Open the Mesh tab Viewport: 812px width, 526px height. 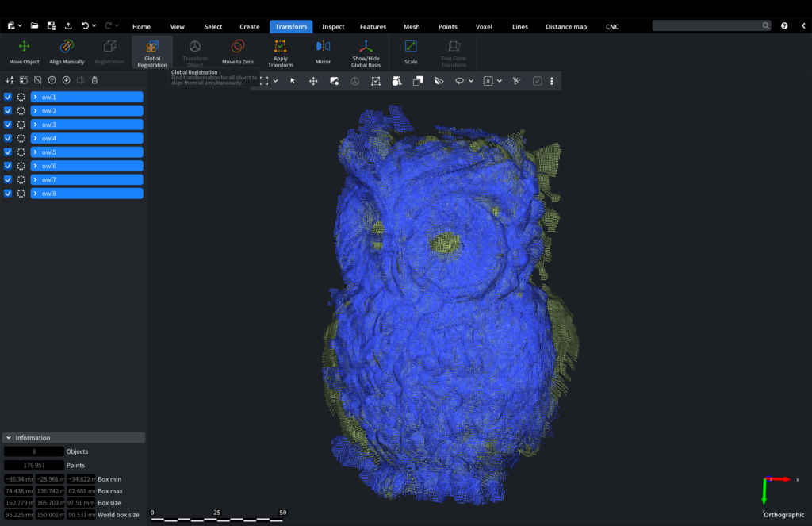click(x=412, y=27)
